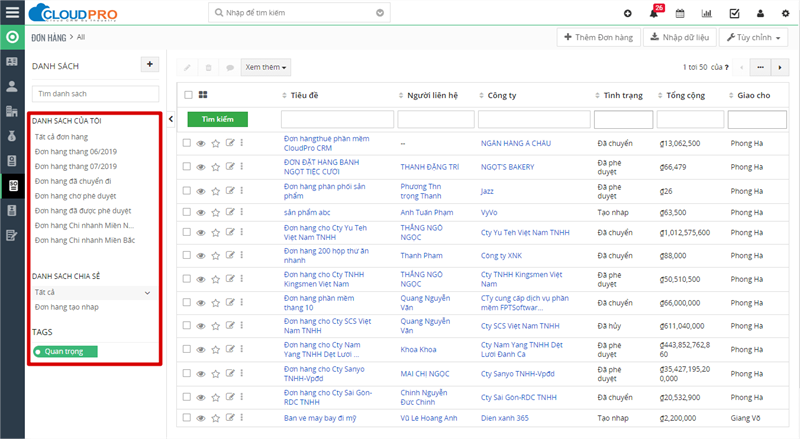Switch to grid view icon in table header

pyautogui.click(x=203, y=94)
